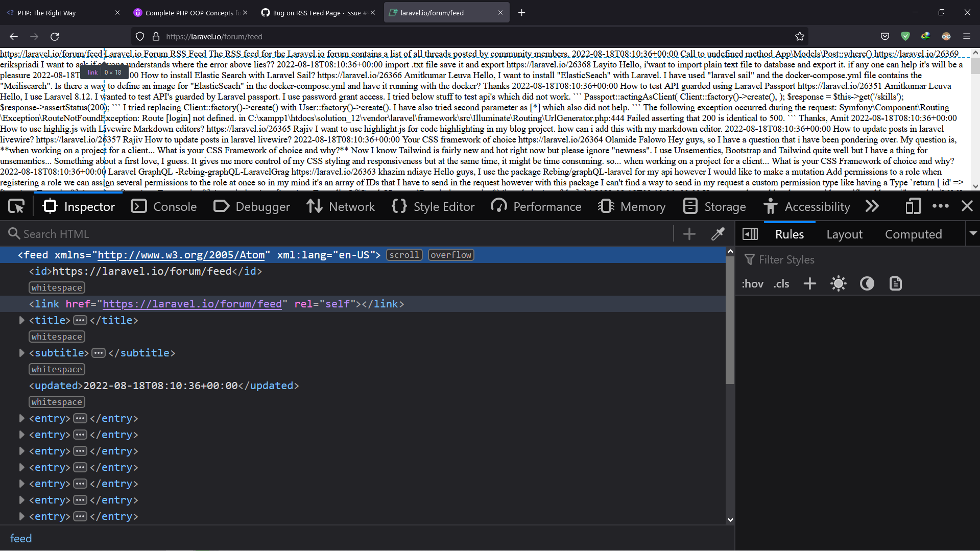The image size is (980, 551).
Task: Bookmark this page star icon
Action: (799, 36)
